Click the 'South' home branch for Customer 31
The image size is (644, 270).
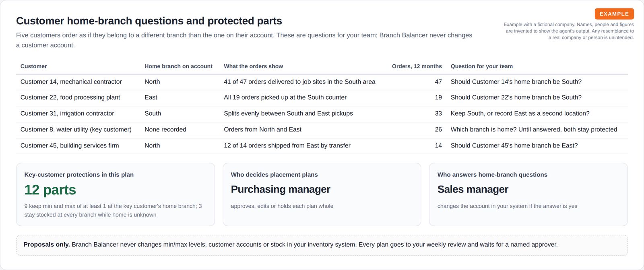click(153, 113)
